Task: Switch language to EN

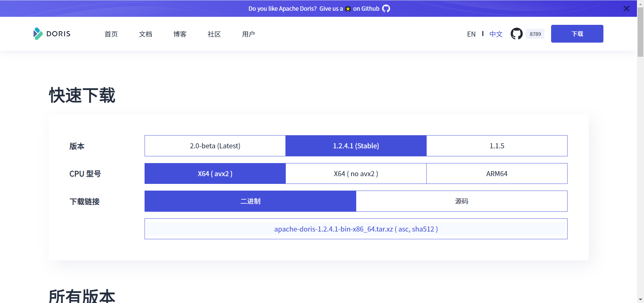Action: pyautogui.click(x=471, y=34)
